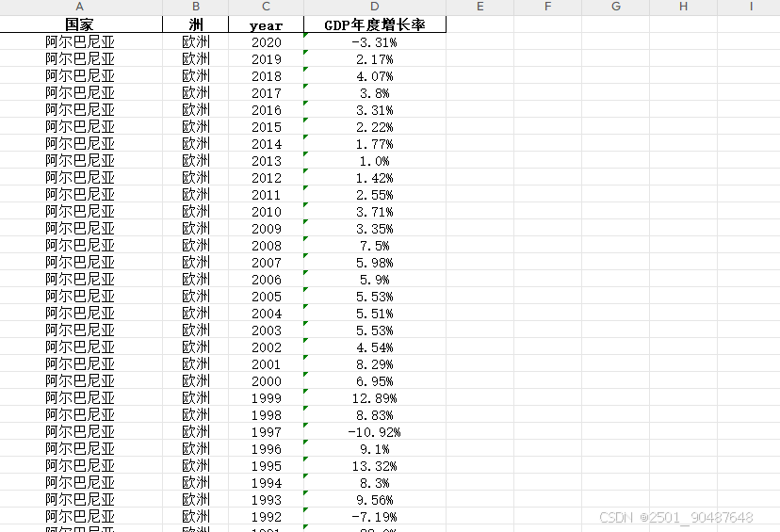Select the cell with year 2019
Image resolution: width=780 pixels, height=532 pixels.
(267, 59)
